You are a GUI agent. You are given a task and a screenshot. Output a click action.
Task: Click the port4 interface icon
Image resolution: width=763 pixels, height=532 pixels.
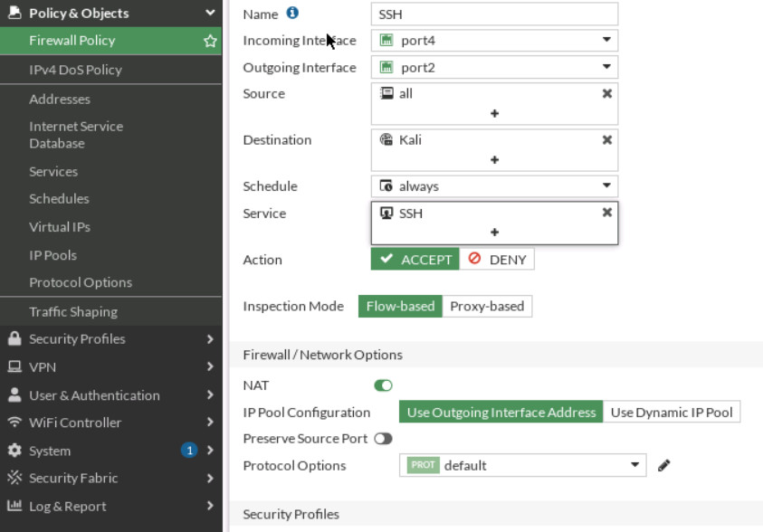[384, 40]
